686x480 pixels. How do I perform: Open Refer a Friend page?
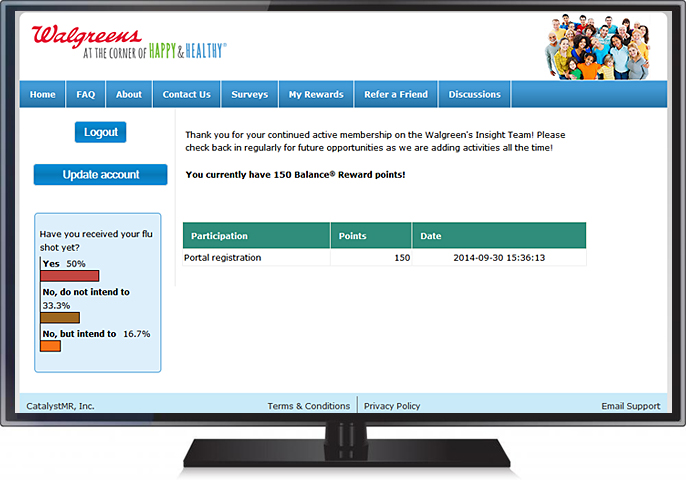point(396,95)
